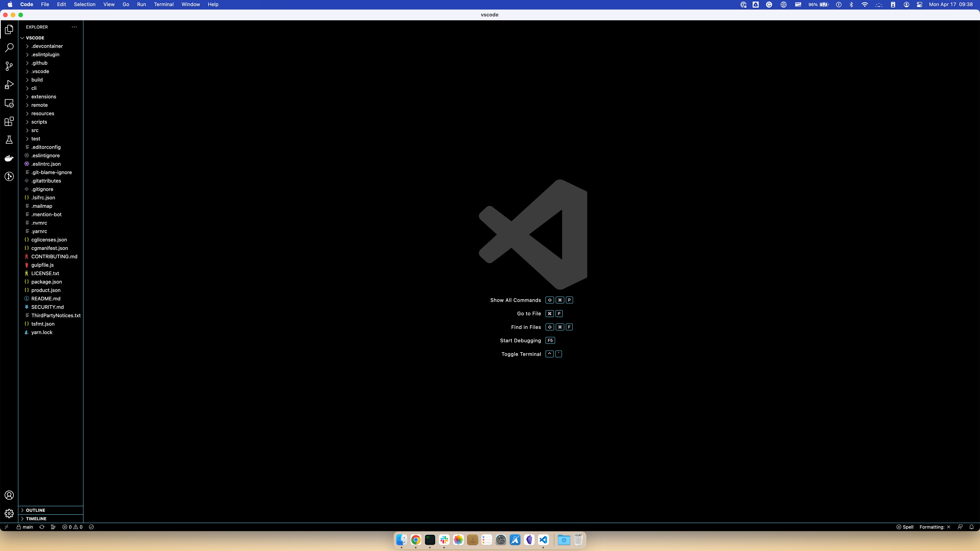Open the Terminal menu

click(x=164, y=4)
